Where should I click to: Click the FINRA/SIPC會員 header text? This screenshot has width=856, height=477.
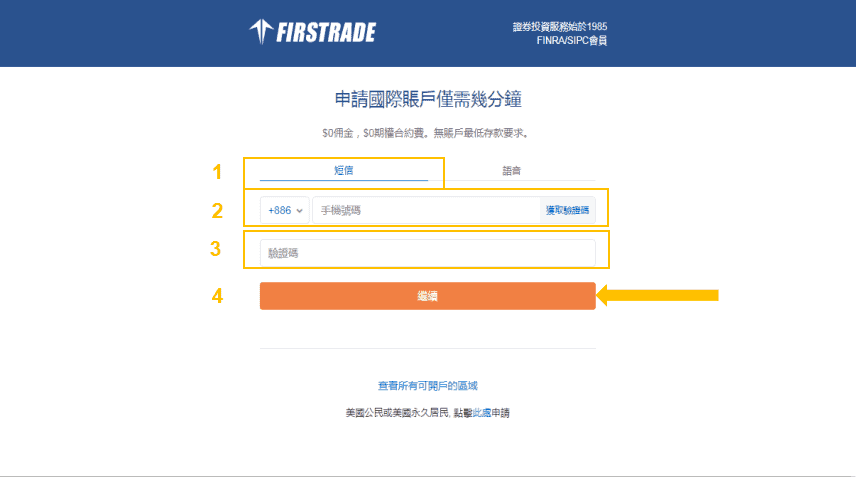572,40
